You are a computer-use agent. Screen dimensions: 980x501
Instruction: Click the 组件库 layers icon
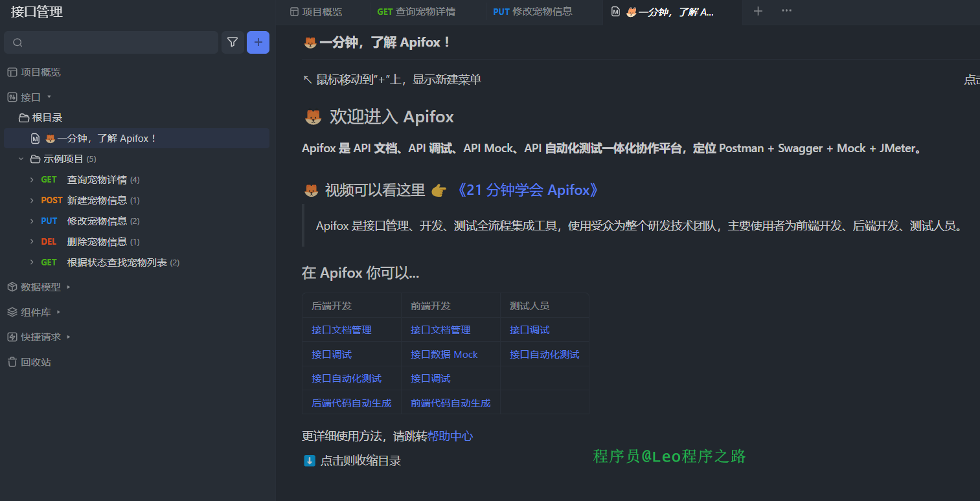pyautogui.click(x=12, y=312)
